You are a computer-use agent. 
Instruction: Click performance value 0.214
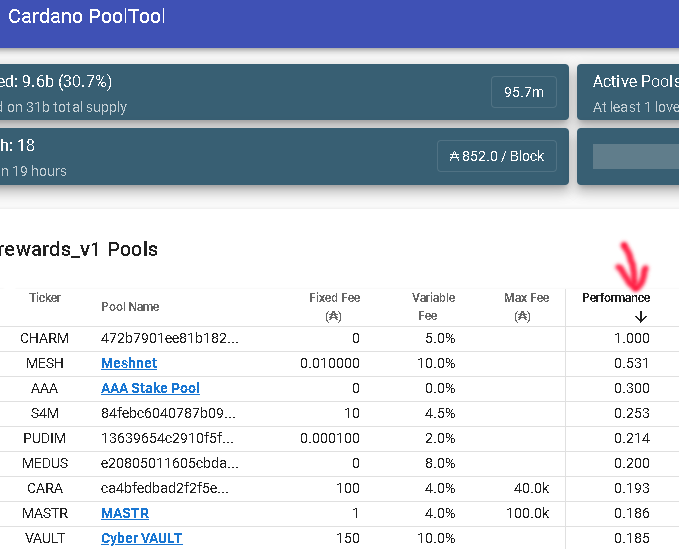(632, 439)
